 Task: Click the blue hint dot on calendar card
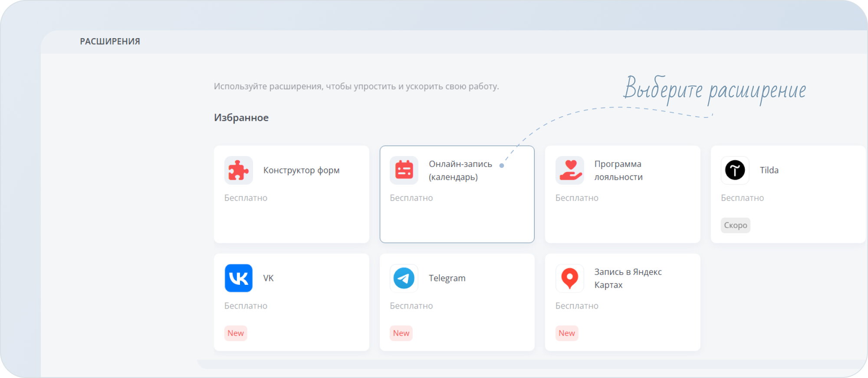pyautogui.click(x=502, y=166)
